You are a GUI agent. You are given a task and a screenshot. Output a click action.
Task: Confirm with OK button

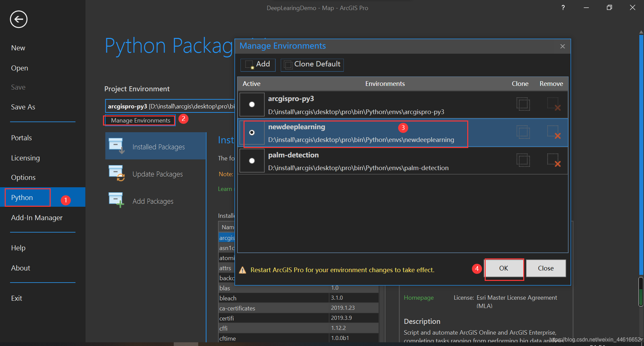(x=504, y=268)
